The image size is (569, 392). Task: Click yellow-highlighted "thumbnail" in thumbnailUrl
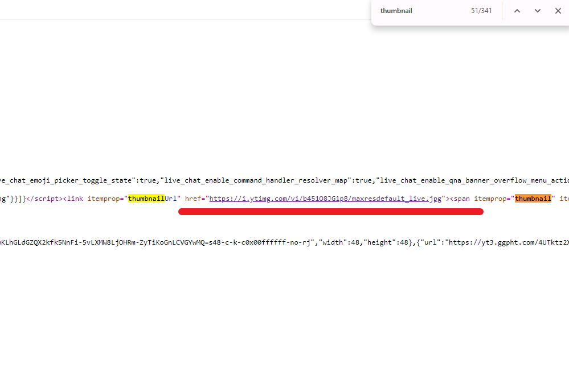point(146,199)
